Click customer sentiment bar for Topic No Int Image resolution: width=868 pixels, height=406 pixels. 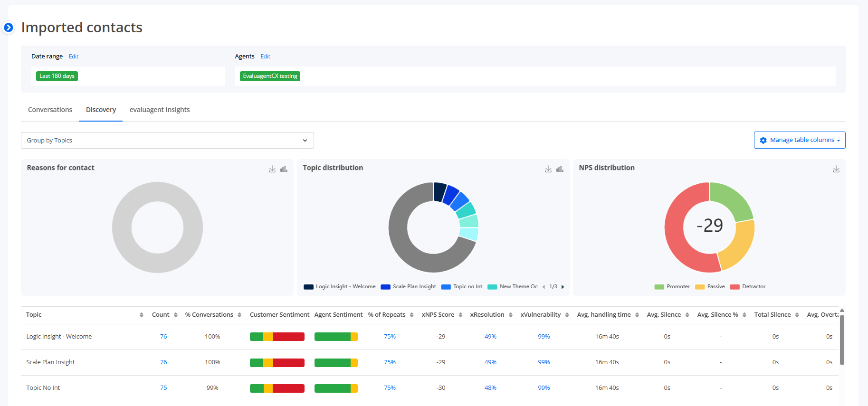277,388
